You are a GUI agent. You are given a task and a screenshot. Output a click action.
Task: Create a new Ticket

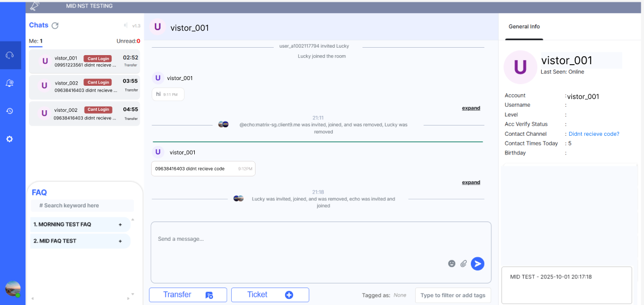(x=270, y=295)
